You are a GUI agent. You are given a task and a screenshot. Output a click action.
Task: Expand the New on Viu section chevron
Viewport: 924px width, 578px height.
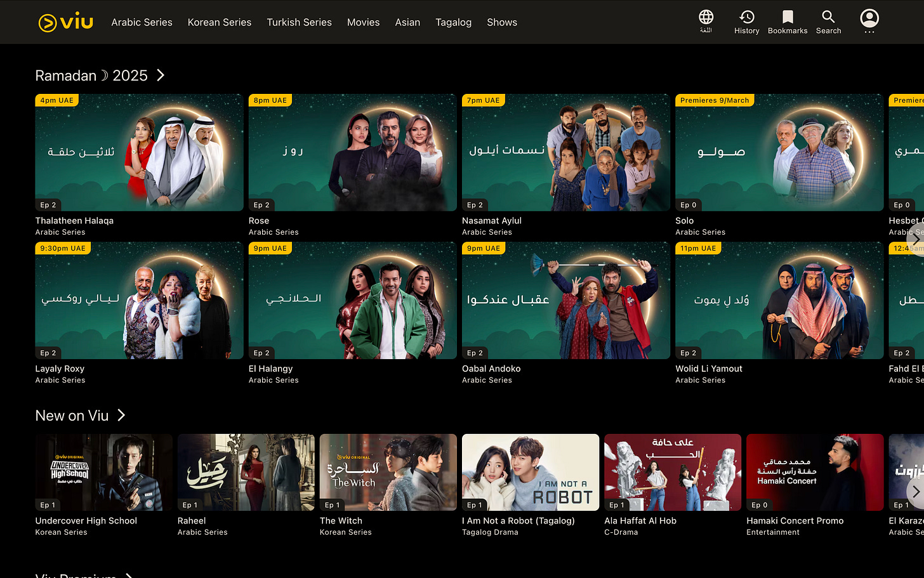tap(121, 415)
